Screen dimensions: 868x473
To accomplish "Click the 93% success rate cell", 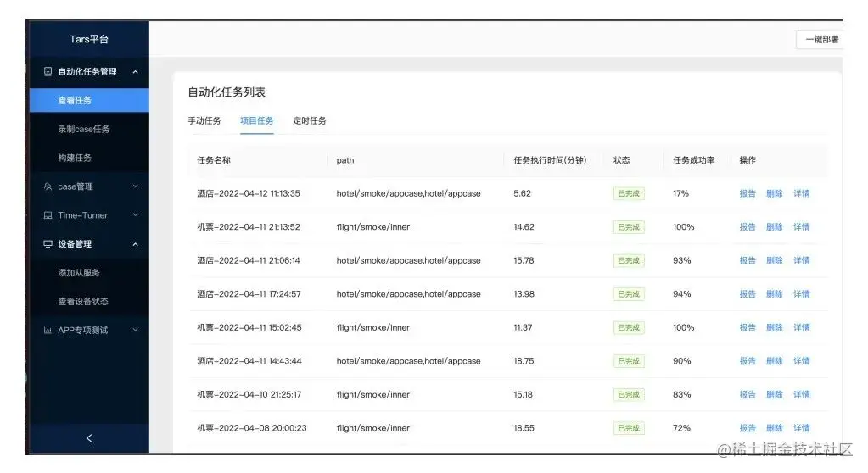I will coord(681,260).
